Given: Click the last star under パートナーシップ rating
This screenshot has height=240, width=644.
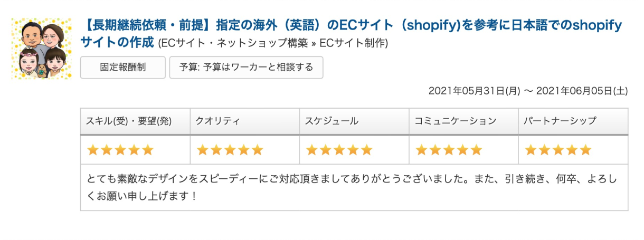Looking at the screenshot, I should tap(586, 150).
